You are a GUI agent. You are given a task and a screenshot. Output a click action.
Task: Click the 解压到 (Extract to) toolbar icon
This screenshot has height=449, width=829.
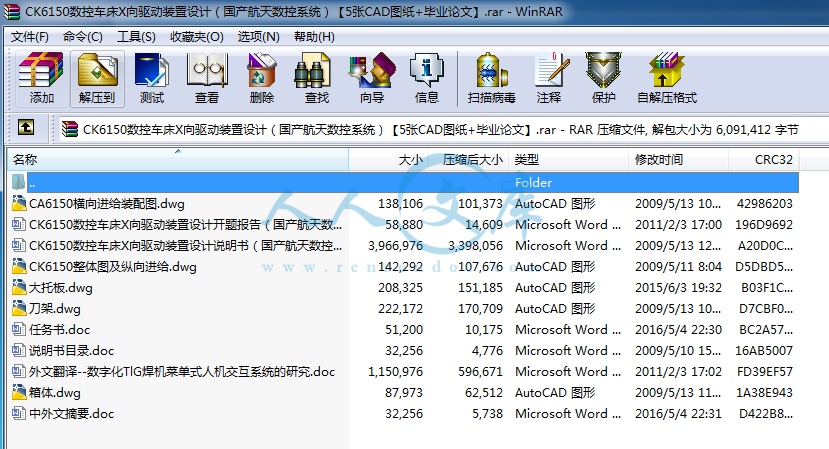click(x=97, y=78)
